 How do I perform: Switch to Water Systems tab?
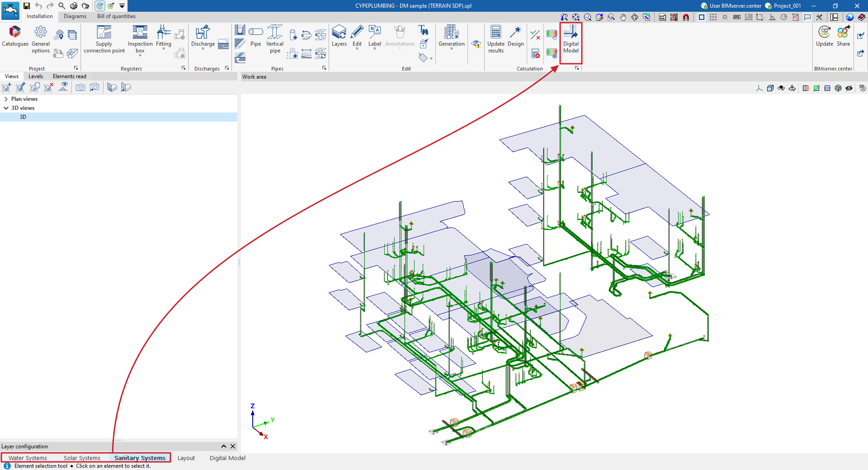pos(28,458)
